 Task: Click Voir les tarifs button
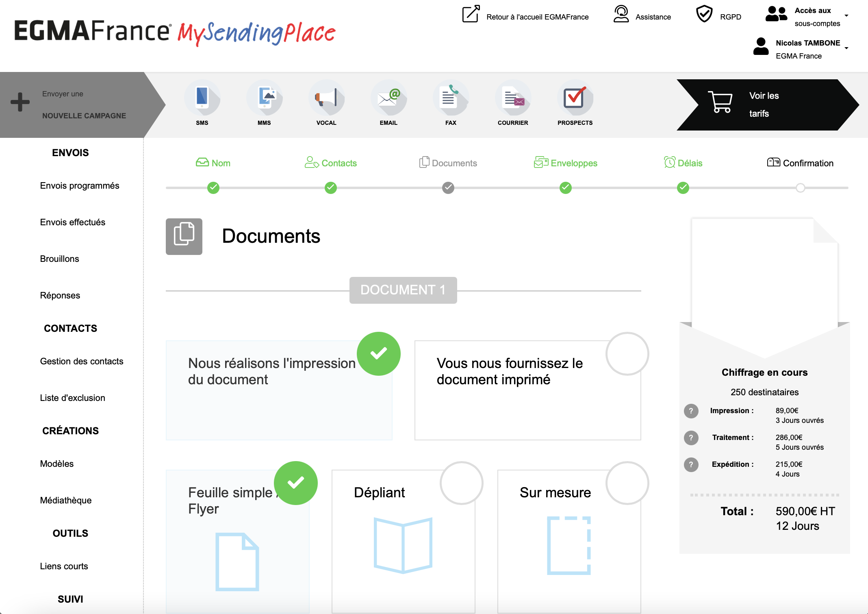click(x=764, y=105)
